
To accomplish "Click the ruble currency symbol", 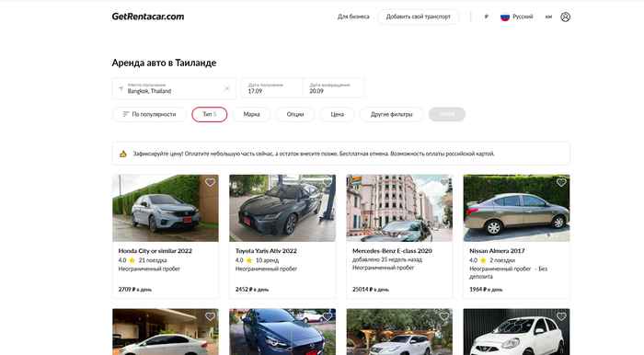I will coord(487,17).
